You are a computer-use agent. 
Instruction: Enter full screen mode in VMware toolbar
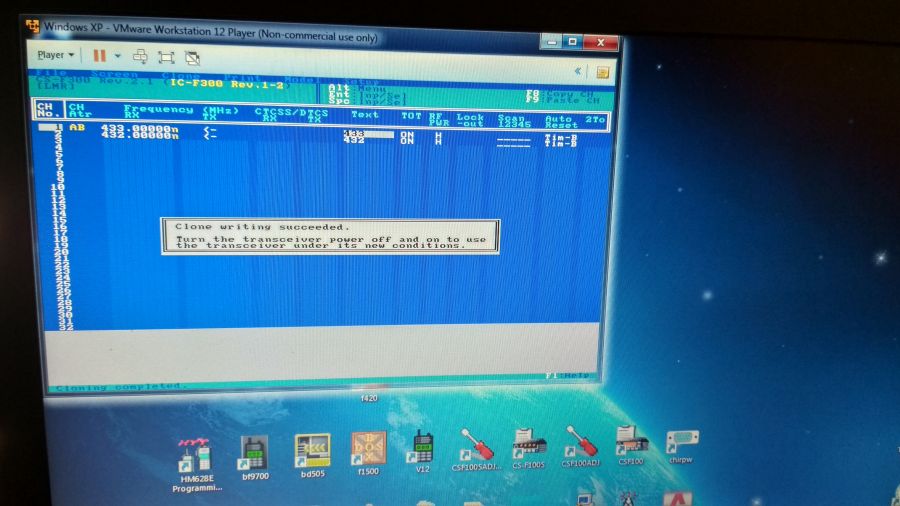click(166, 57)
